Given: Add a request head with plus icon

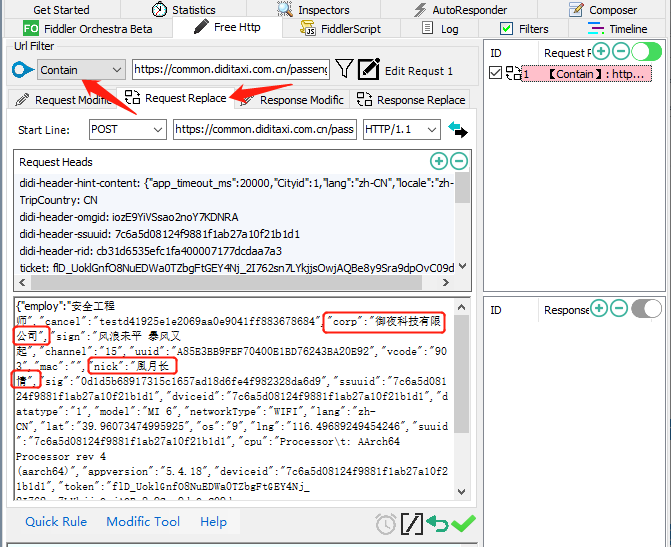Looking at the screenshot, I should coord(439,161).
